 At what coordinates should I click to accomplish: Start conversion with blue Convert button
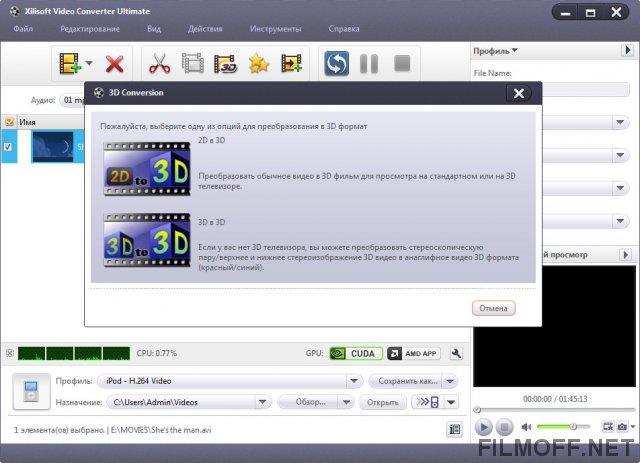336,64
